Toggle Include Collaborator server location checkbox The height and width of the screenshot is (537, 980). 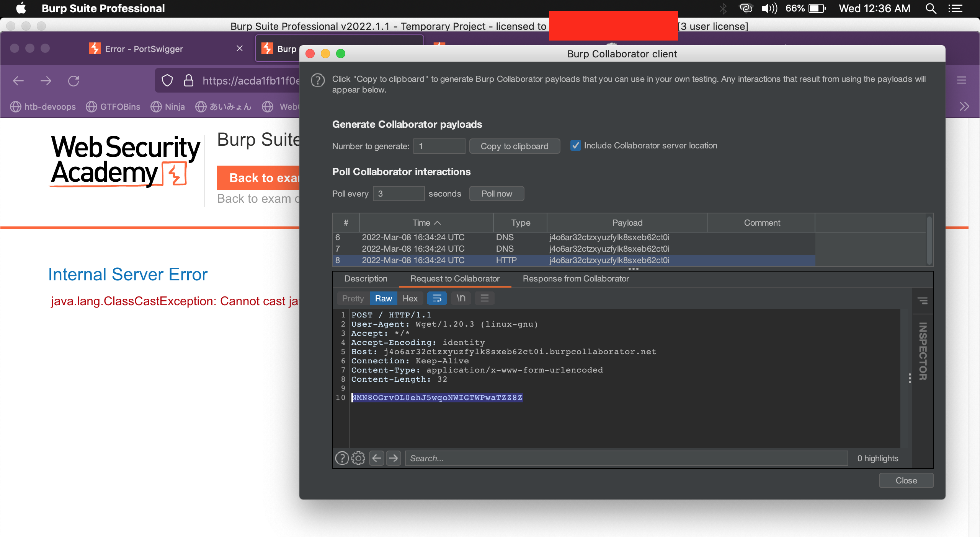coord(575,145)
